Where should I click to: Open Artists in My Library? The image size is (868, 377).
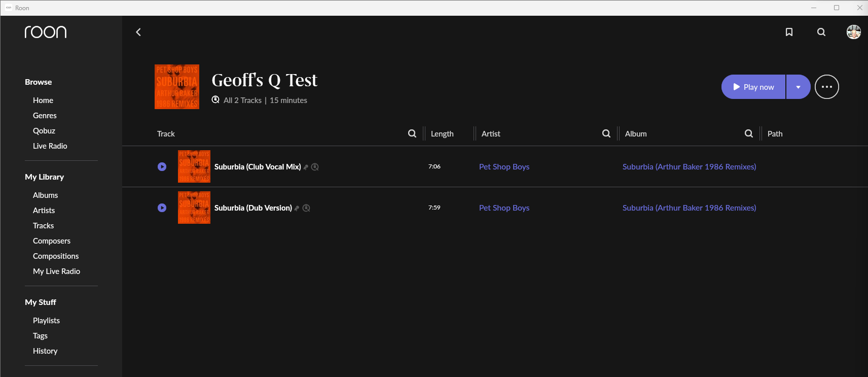click(x=44, y=211)
